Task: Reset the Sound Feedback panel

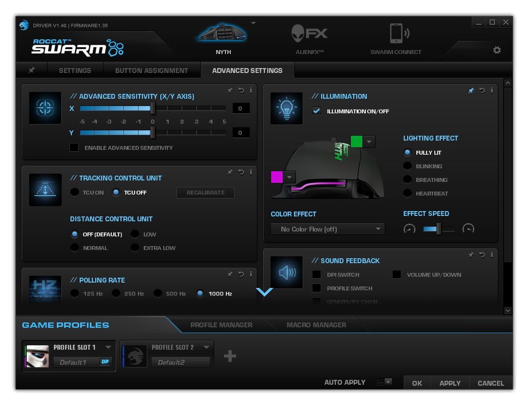Action: coord(482,254)
